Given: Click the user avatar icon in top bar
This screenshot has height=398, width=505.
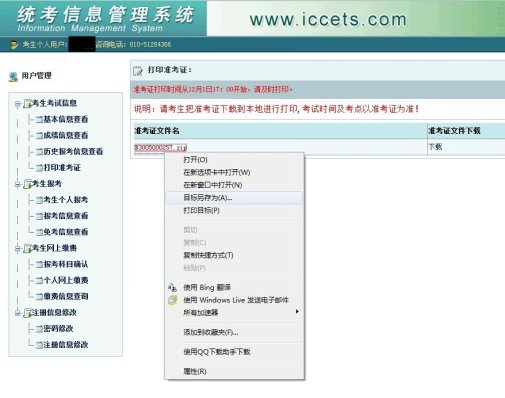Looking at the screenshot, I should click(14, 45).
